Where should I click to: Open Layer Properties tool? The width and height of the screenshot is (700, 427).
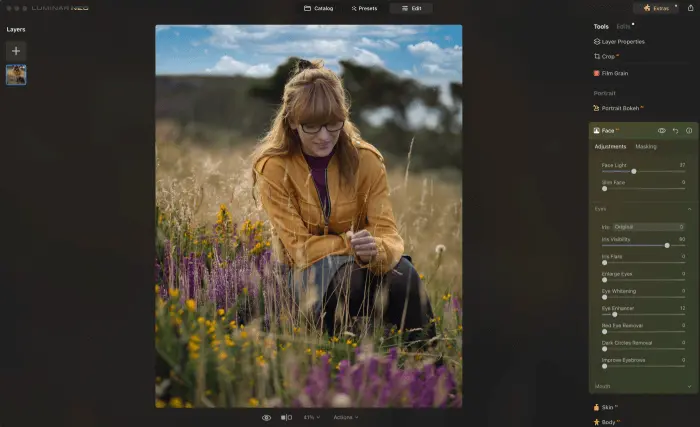pyautogui.click(x=619, y=42)
